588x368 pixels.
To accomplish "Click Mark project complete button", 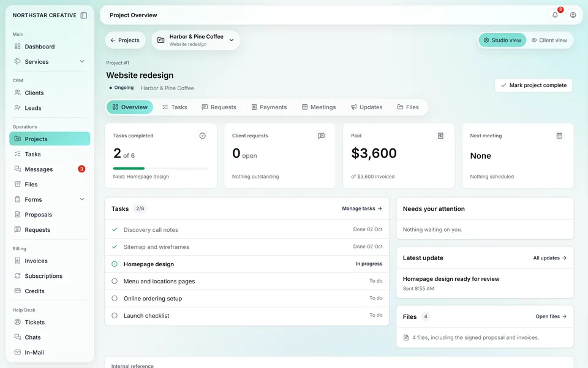I will (533, 85).
